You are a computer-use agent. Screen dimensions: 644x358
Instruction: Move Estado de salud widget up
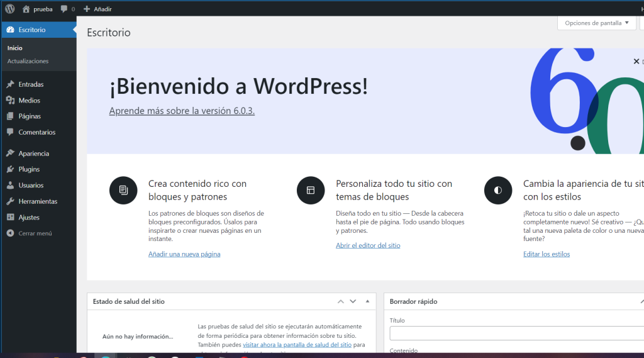pos(340,301)
